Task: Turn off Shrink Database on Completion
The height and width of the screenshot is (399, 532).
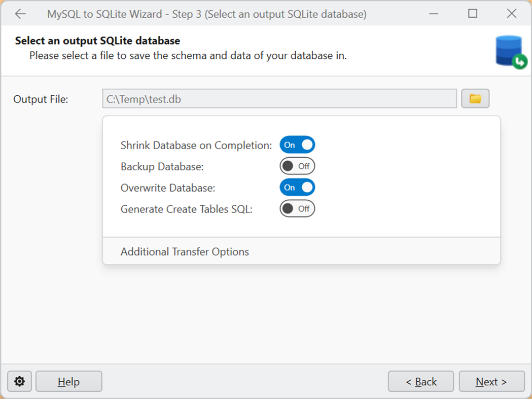Action: 297,145
